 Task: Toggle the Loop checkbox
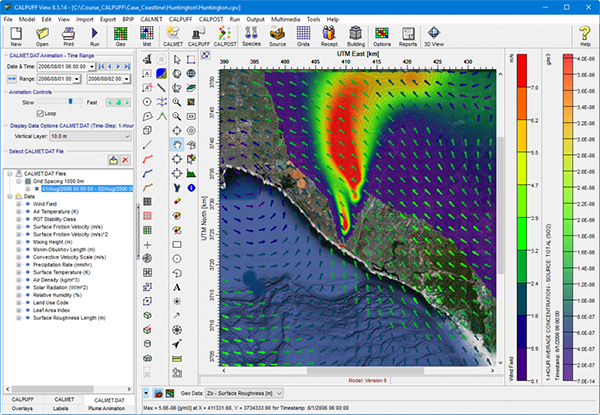point(40,113)
